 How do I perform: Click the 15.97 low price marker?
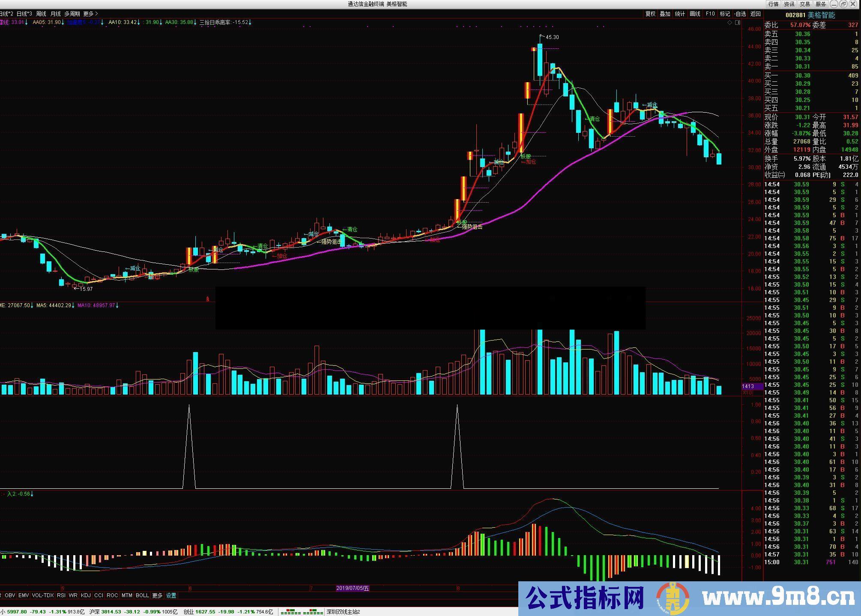(86, 289)
